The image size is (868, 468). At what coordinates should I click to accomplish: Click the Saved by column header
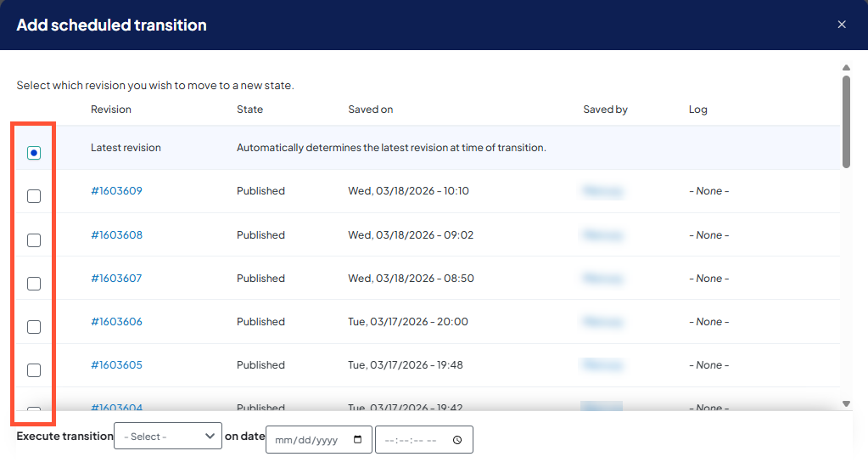click(x=605, y=109)
